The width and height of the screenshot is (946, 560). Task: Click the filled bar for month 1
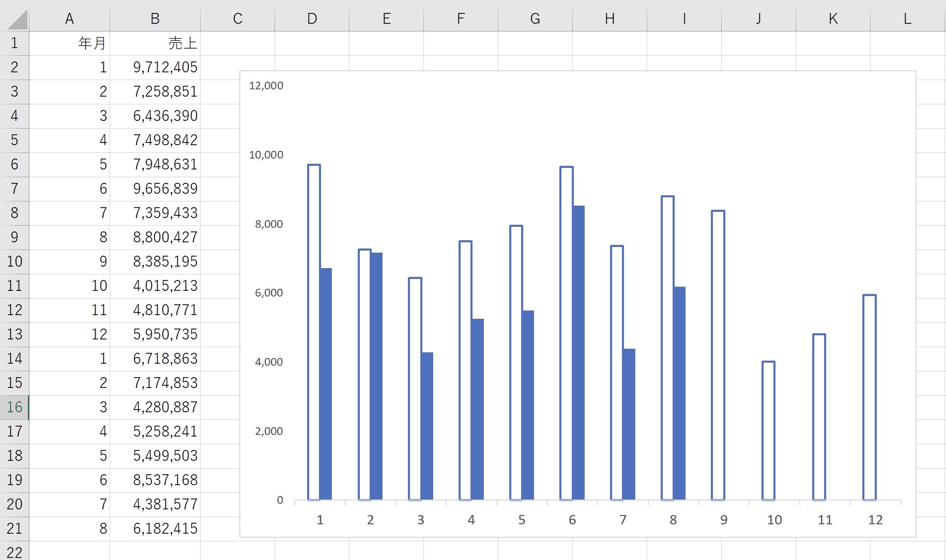point(326,384)
